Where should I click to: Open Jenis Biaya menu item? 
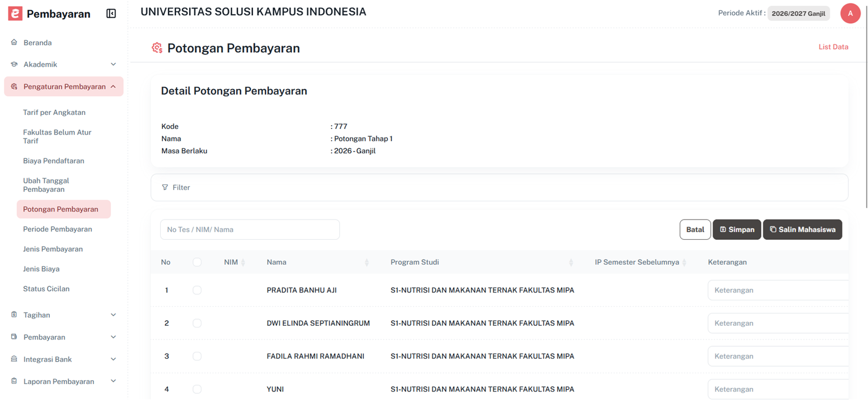41,269
